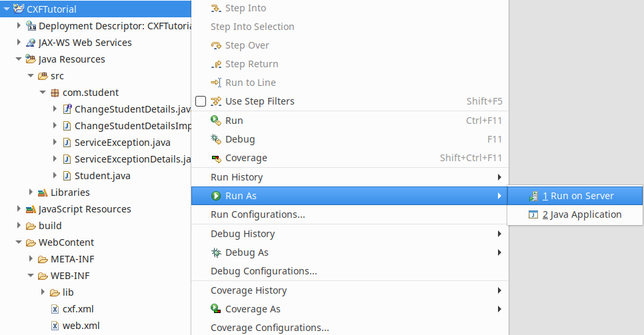Click the green Run icon
The width and height of the screenshot is (644, 335).
click(215, 121)
